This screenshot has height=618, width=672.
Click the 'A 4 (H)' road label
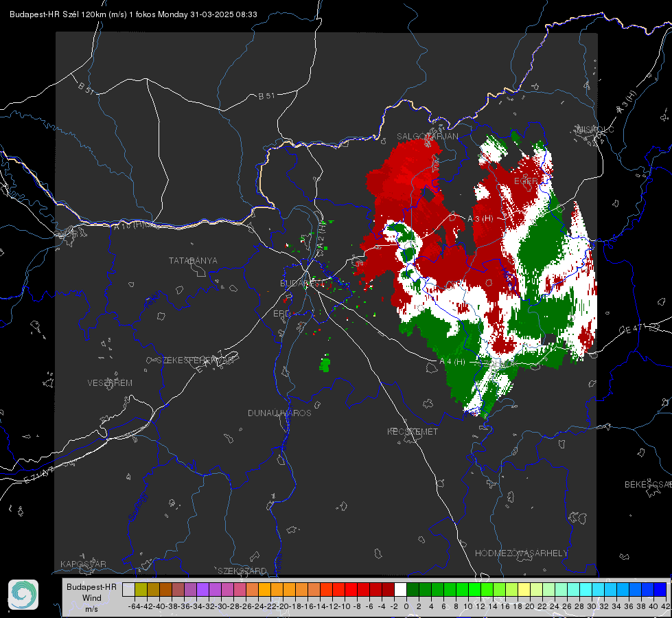(452, 362)
